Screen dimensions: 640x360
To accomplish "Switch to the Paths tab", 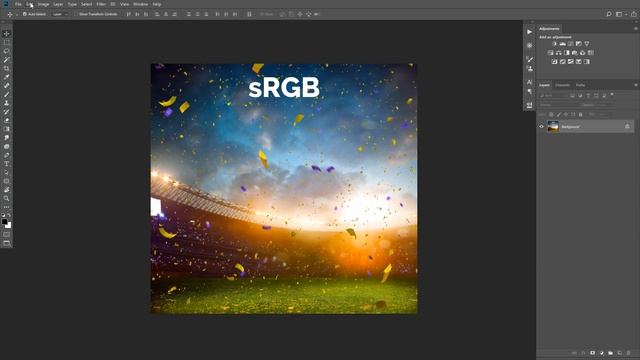I will [580, 85].
